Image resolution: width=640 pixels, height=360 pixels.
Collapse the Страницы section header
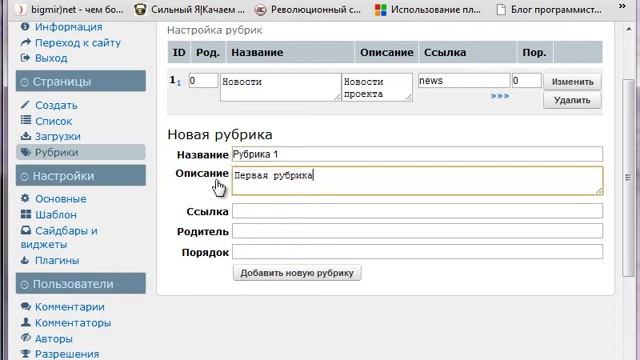81,81
